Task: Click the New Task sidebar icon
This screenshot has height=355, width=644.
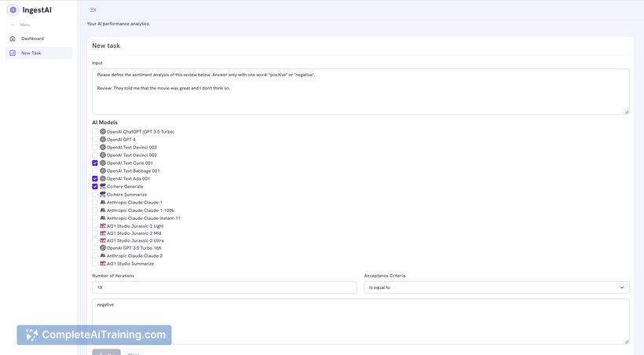Action: point(13,53)
